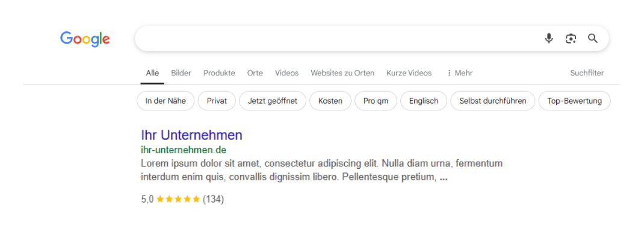Switch to the Kurze Videos tab
This screenshot has height=234, width=644.
pyautogui.click(x=409, y=73)
